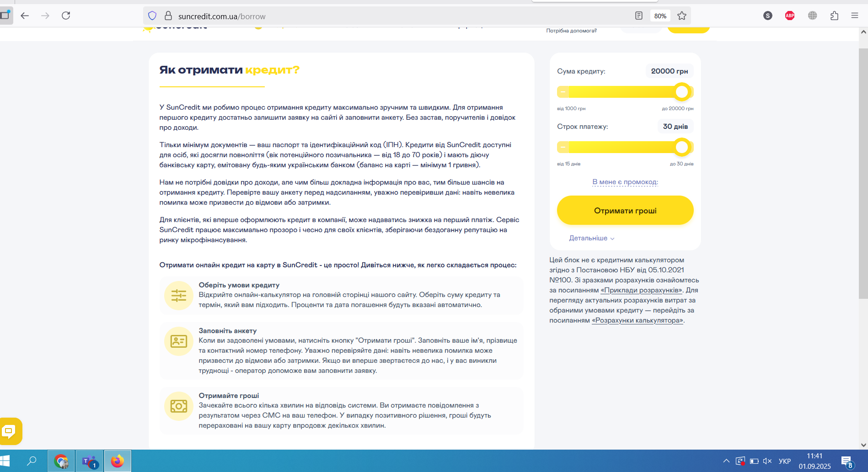Show hidden system tray icons
The height and width of the screenshot is (472, 868).
(726, 461)
